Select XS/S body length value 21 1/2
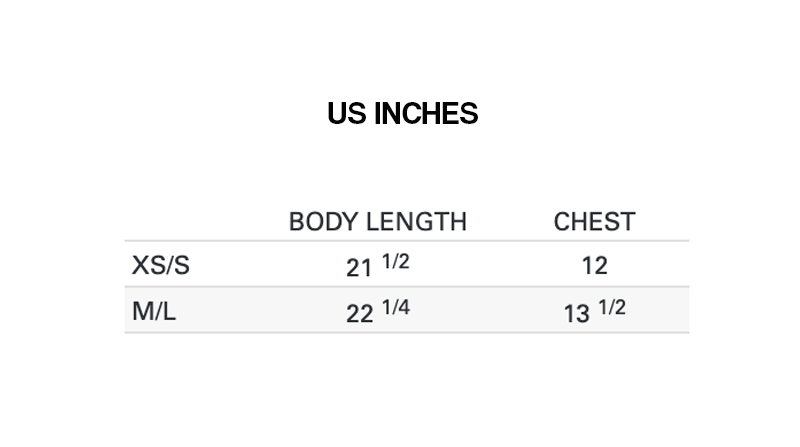800x447 pixels. tap(378, 265)
